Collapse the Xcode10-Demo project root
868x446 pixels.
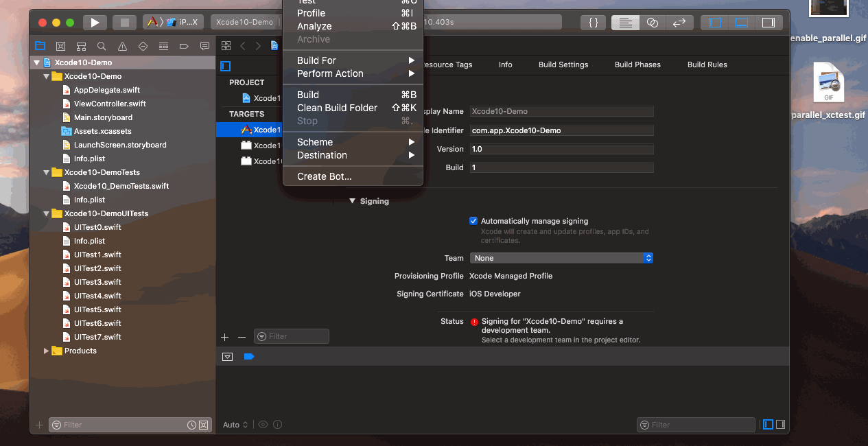[x=37, y=62]
